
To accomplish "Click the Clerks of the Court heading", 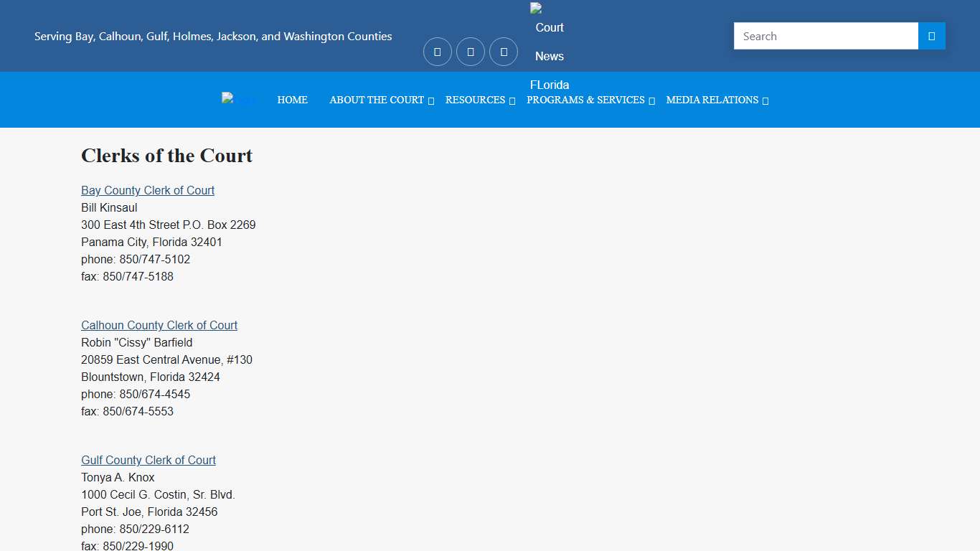I will coord(166,156).
